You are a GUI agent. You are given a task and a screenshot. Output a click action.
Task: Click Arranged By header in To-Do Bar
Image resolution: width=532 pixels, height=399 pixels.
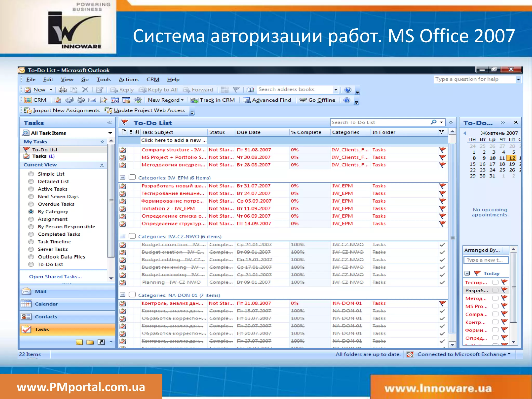click(x=483, y=250)
